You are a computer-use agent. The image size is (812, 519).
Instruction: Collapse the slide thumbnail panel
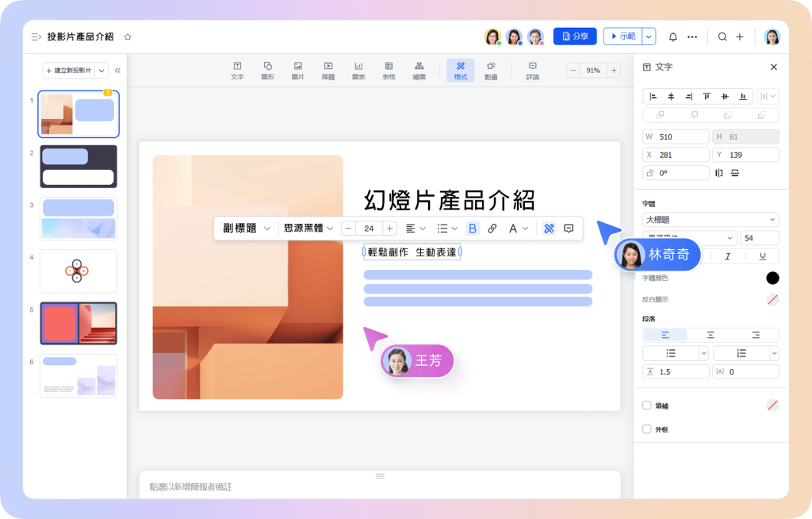coord(117,70)
